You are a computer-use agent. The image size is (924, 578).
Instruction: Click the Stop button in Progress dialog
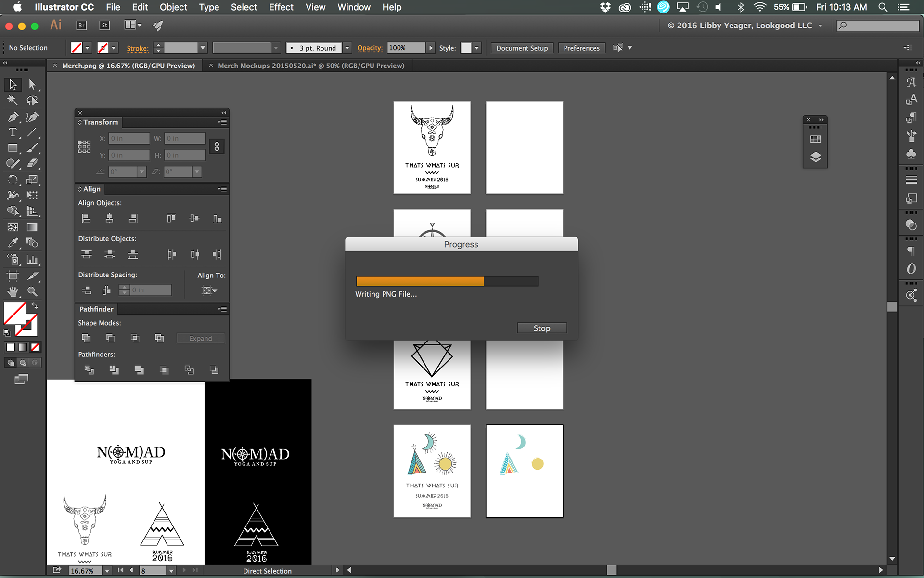[x=541, y=328]
